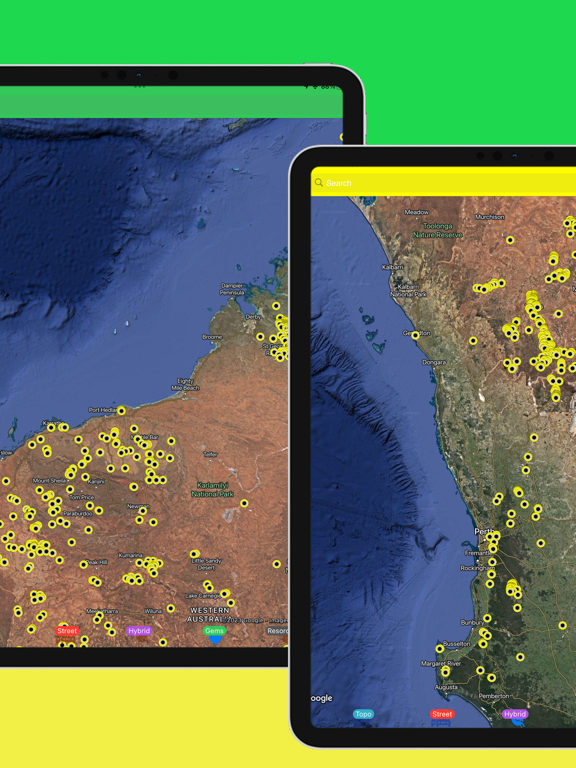Click the Telfer label

(210, 454)
